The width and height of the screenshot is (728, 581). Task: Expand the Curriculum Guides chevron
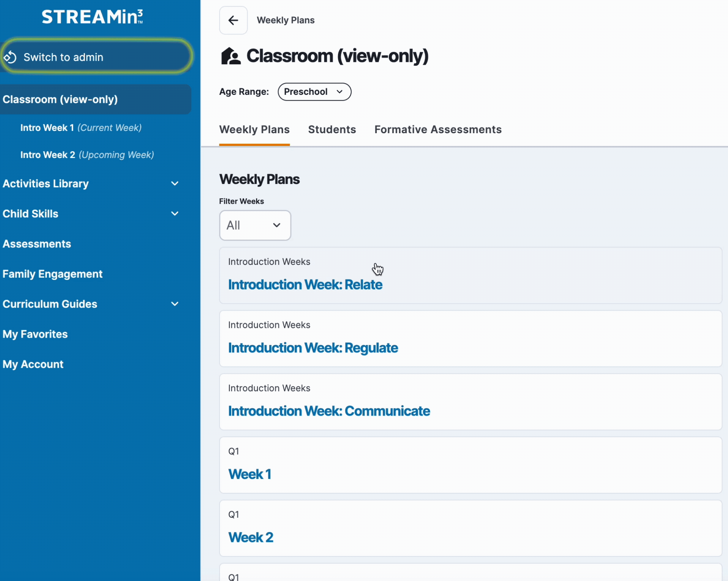pos(175,304)
